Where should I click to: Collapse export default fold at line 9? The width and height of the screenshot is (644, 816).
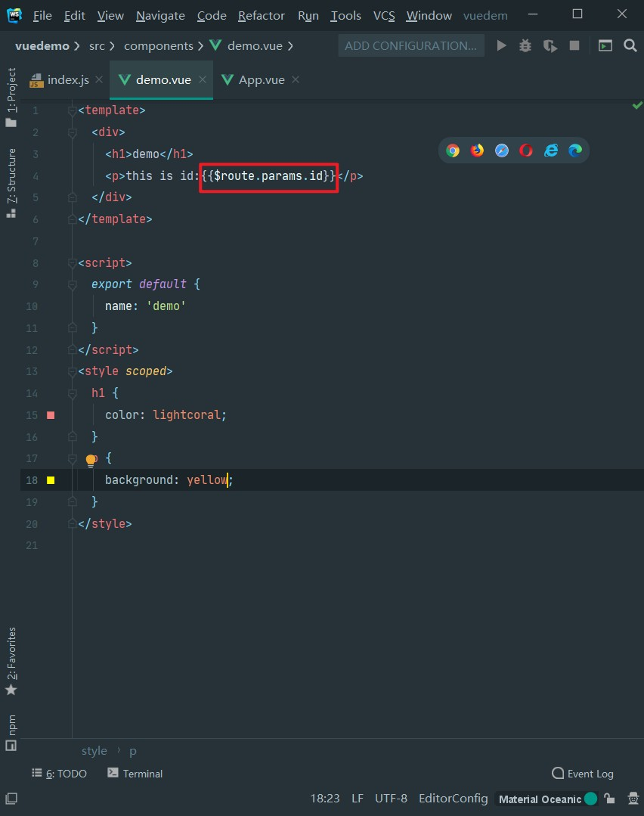click(73, 284)
